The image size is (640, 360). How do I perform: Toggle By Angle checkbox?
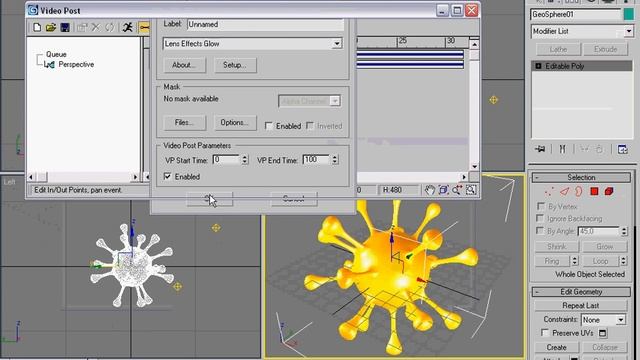(540, 231)
